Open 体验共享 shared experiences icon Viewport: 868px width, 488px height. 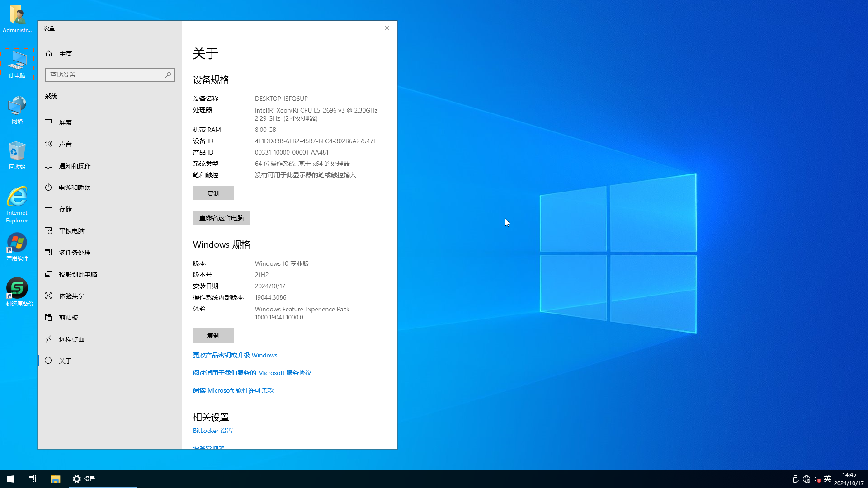(48, 296)
